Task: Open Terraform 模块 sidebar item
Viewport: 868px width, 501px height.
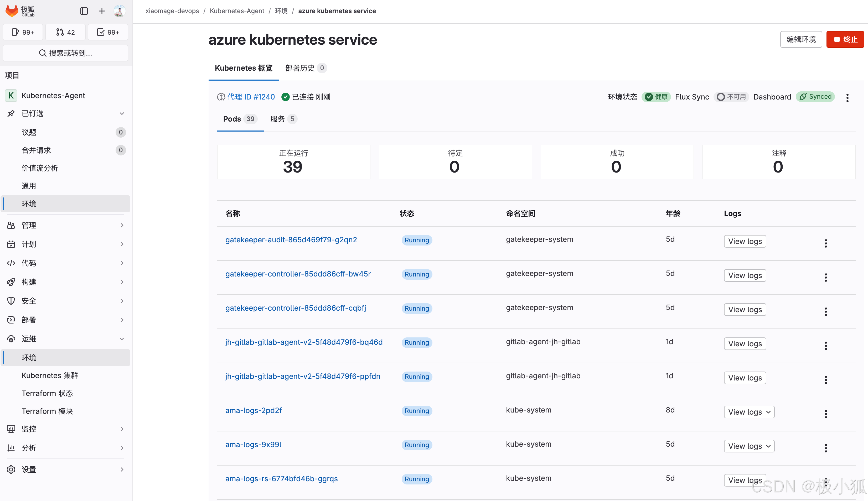Action: click(x=65, y=411)
